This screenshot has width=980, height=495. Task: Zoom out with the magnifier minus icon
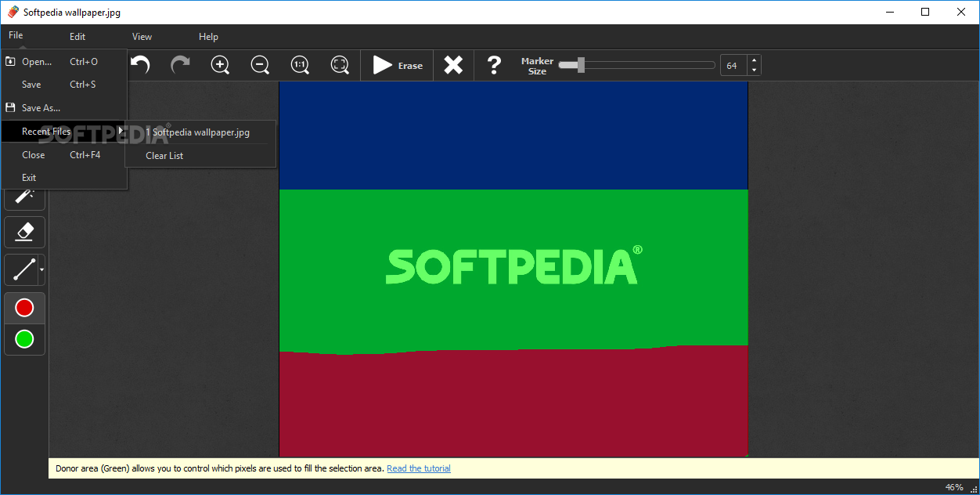click(260, 65)
